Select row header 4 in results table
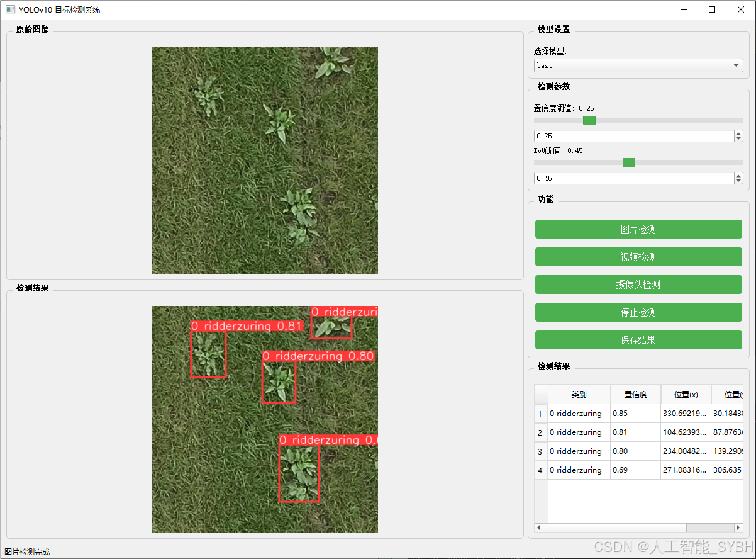Screen dimensions: 756x559 [x=541, y=470]
